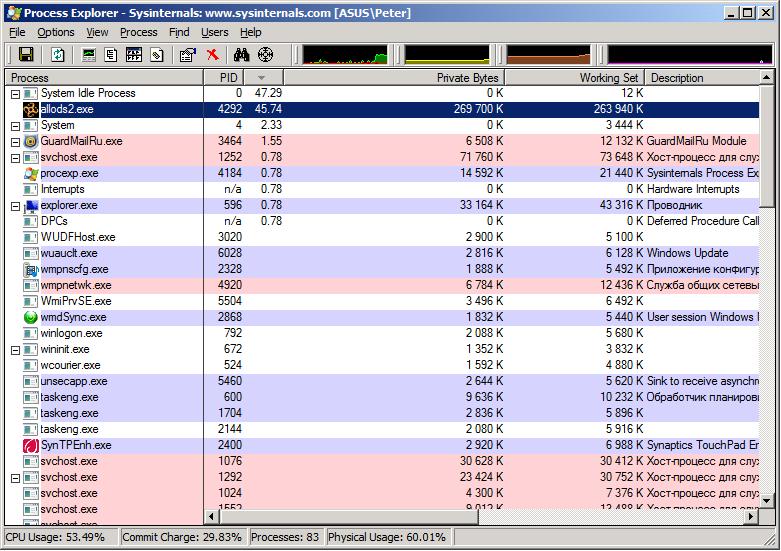Select the crosshair Find Window target icon
Screen dimensions: 781x551
pos(265,54)
